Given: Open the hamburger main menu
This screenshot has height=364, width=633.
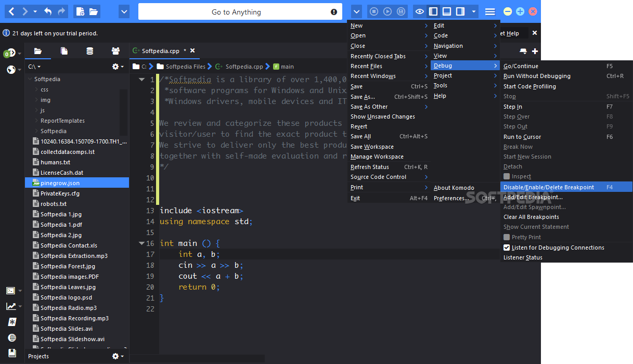Looking at the screenshot, I should click(490, 11).
